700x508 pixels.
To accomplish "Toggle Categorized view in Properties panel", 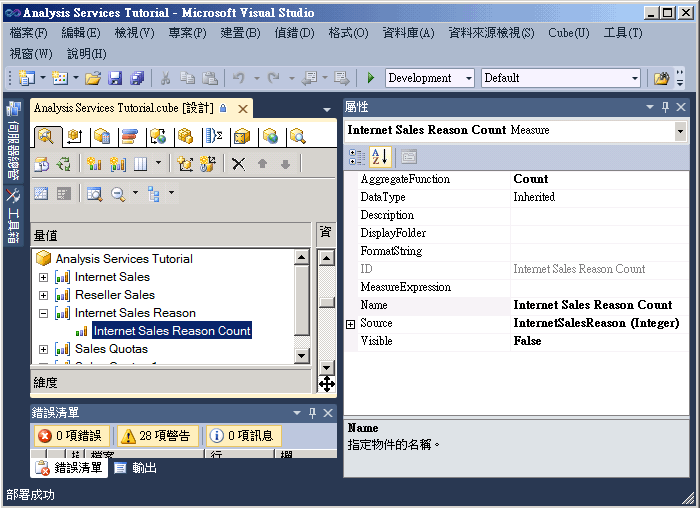I will click(x=357, y=157).
